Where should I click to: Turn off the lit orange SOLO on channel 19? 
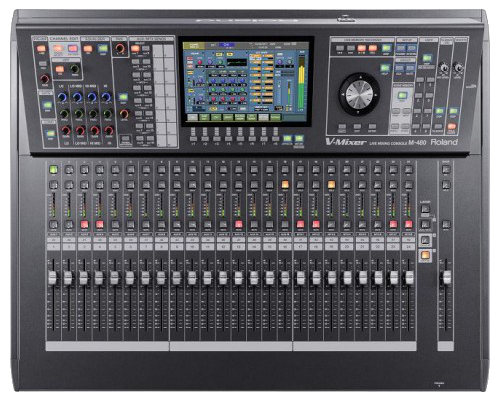tap(331, 184)
